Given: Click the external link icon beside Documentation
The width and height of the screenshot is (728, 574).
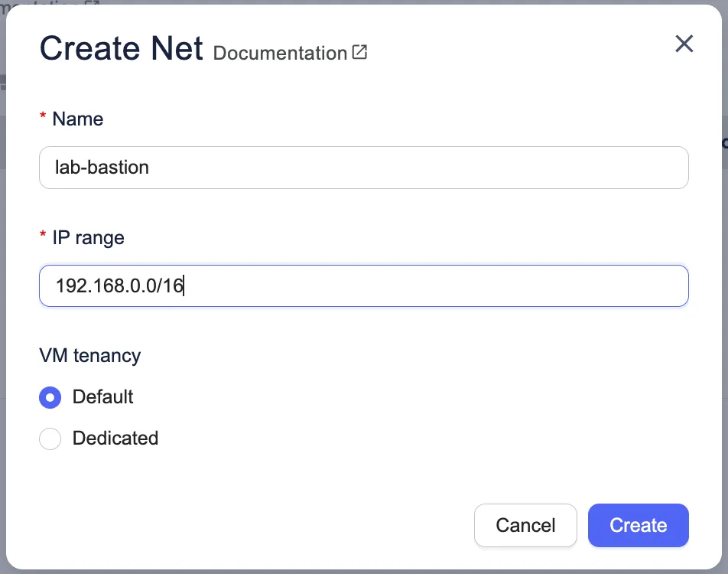Looking at the screenshot, I should point(359,53).
